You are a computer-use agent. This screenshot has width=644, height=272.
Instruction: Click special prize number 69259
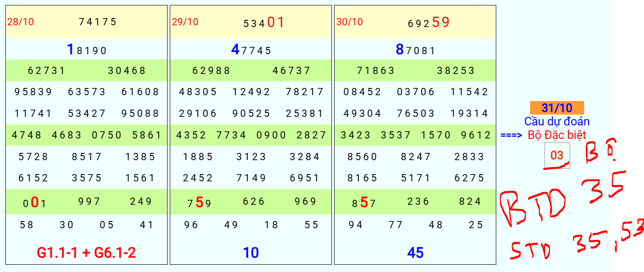tap(429, 23)
